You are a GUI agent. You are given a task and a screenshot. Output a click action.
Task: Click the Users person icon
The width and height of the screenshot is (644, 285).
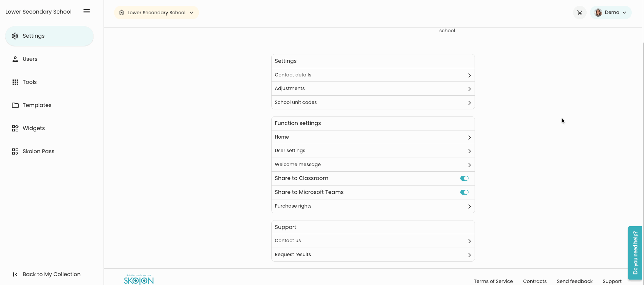pos(15,59)
